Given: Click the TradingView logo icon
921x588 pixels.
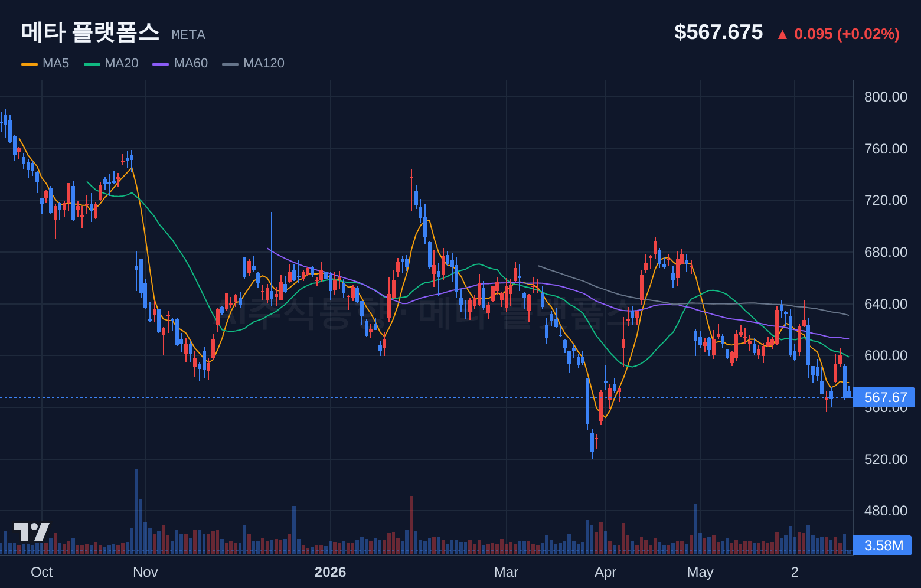Looking at the screenshot, I should (32, 532).
